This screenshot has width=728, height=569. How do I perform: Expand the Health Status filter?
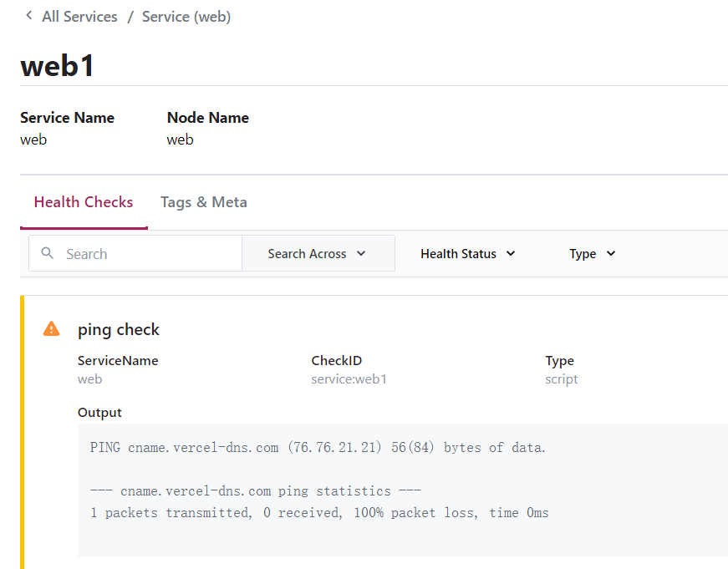[467, 253]
